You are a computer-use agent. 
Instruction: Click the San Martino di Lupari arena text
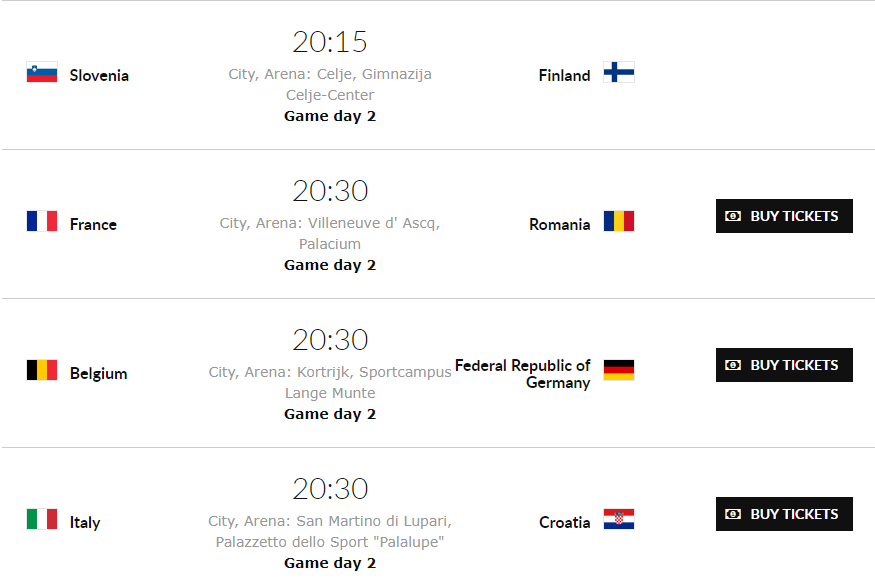pyautogui.click(x=330, y=531)
